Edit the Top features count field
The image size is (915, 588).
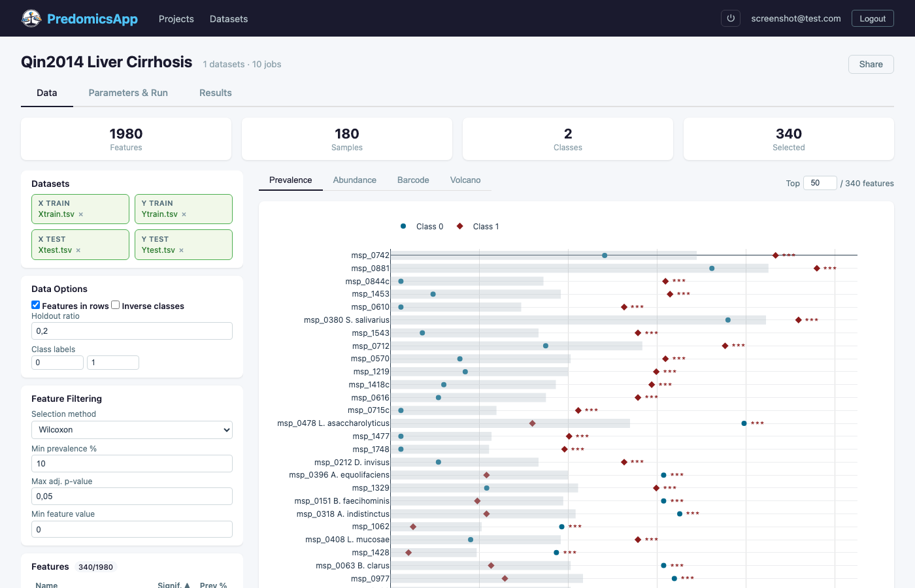[x=820, y=183]
